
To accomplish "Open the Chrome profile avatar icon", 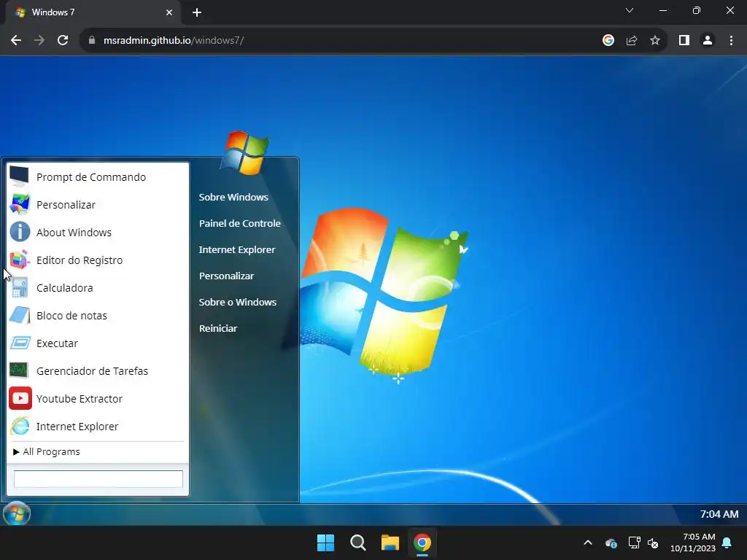I will pos(708,41).
